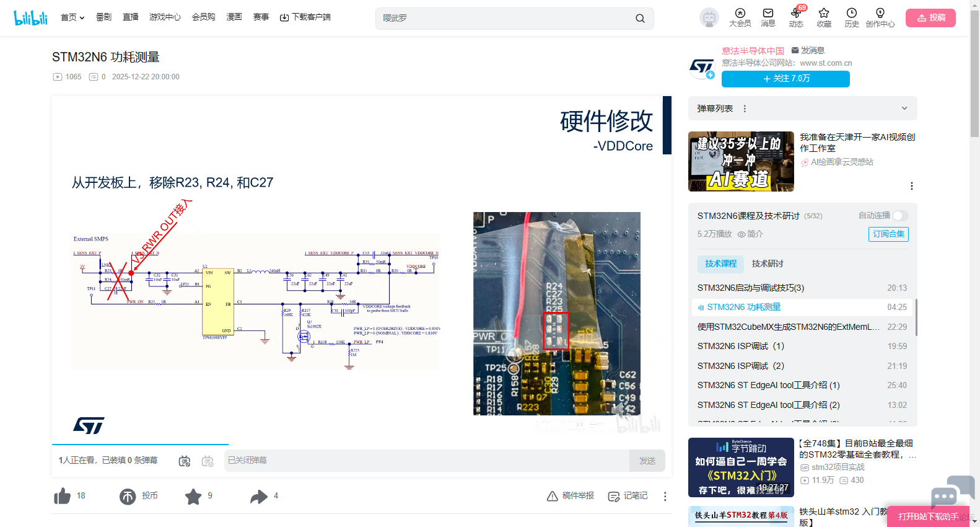Image resolution: width=980 pixels, height=527 pixels.
Task: Open 弹幕列表 options three-dot icon
Action: (x=745, y=108)
